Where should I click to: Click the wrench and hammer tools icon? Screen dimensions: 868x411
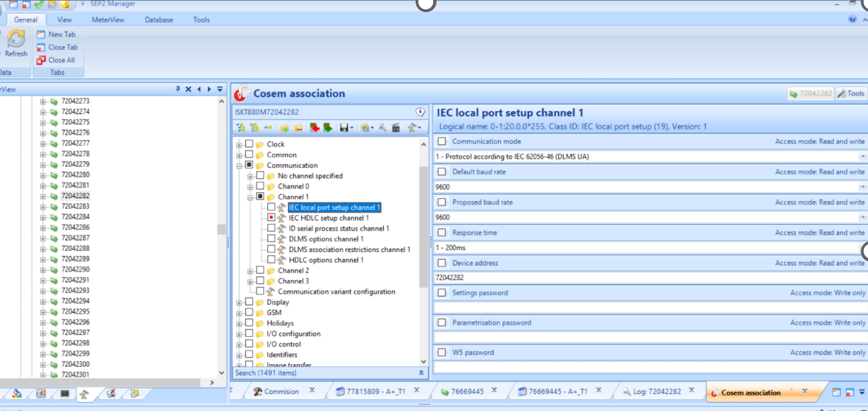click(x=412, y=128)
